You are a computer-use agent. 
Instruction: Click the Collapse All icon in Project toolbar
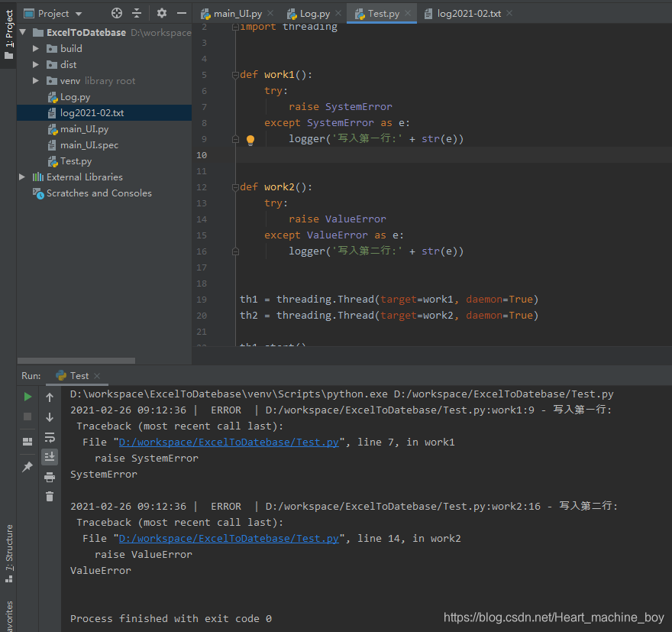click(x=137, y=13)
